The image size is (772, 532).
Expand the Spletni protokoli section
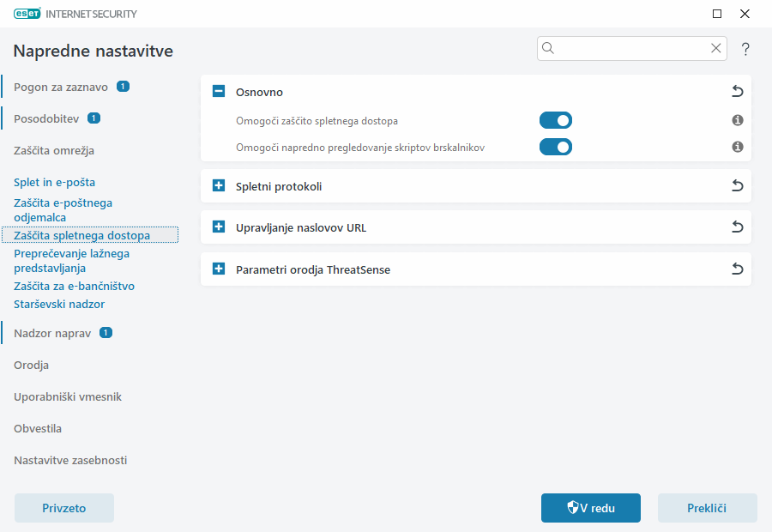[x=218, y=186]
